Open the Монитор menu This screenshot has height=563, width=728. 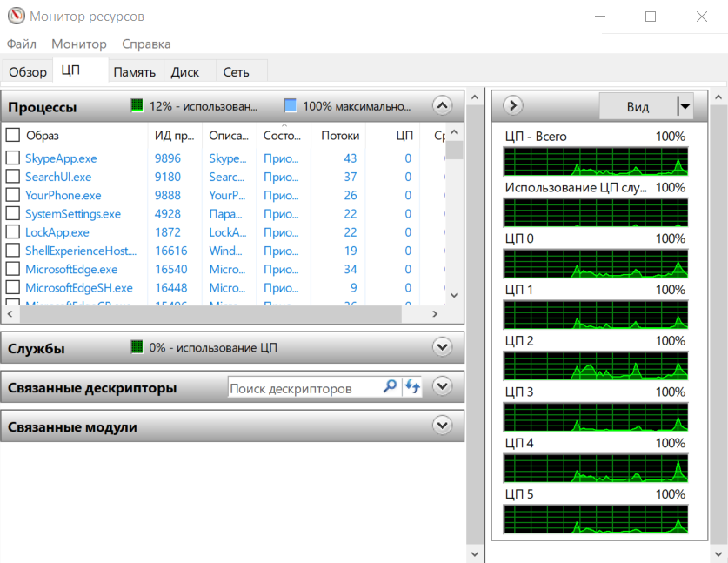(x=79, y=44)
